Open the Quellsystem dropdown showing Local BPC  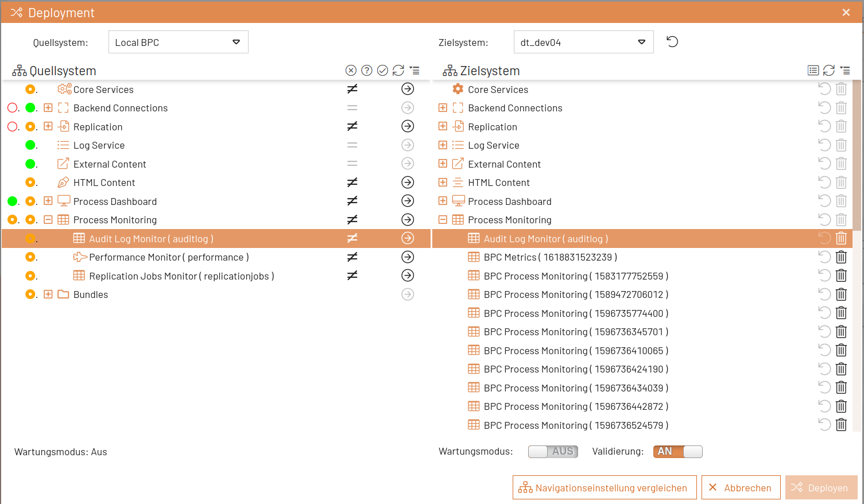[x=178, y=41]
